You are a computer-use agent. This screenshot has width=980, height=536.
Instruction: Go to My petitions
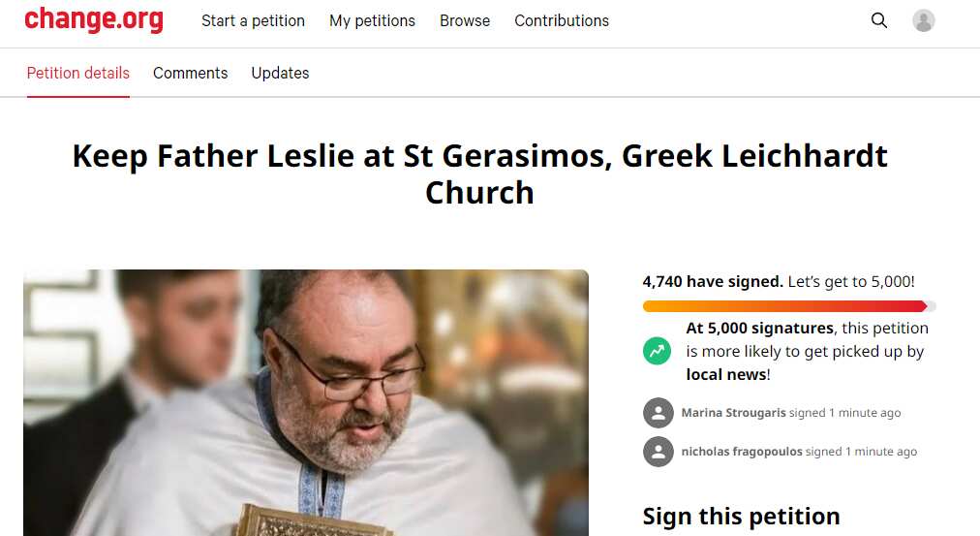372,20
